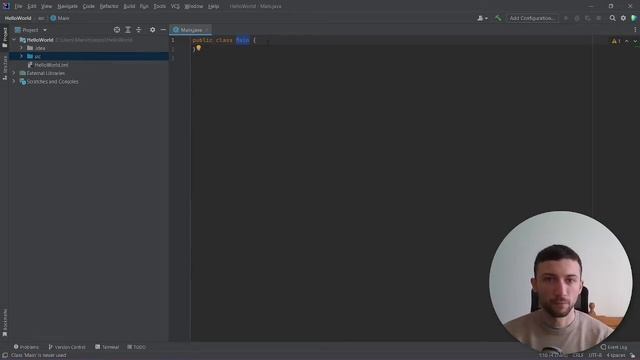Go to previous highlighted error arrow
This screenshot has width=640, height=360.
(x=627, y=41)
